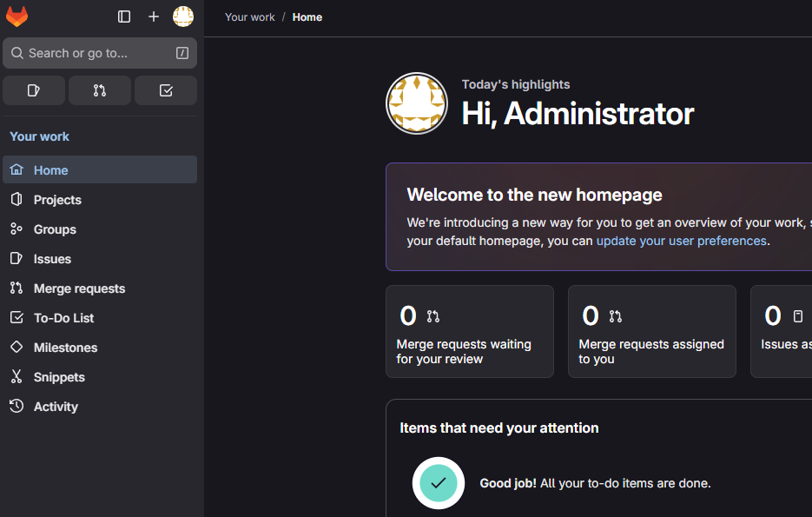This screenshot has width=812, height=517.
Task: Focus the Search or go to field
Action: (100, 53)
